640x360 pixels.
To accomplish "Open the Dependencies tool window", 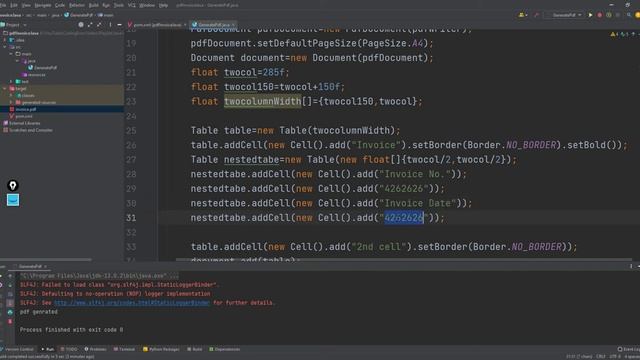I will pyautogui.click(x=224, y=349).
